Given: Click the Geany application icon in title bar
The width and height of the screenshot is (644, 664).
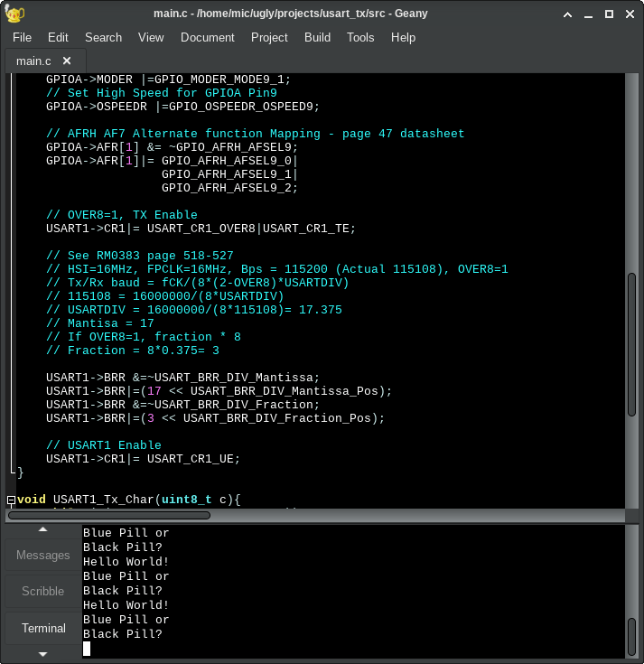Looking at the screenshot, I should [14, 14].
